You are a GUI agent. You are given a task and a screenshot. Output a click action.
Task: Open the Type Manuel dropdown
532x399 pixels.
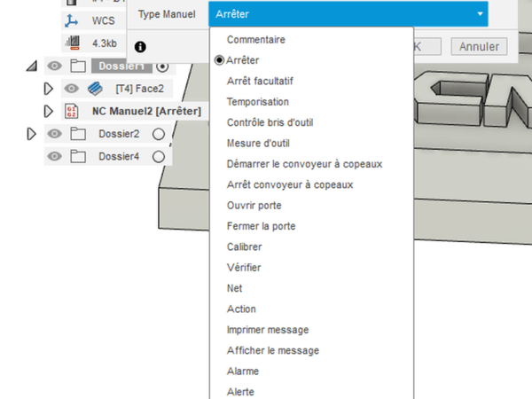click(x=348, y=14)
